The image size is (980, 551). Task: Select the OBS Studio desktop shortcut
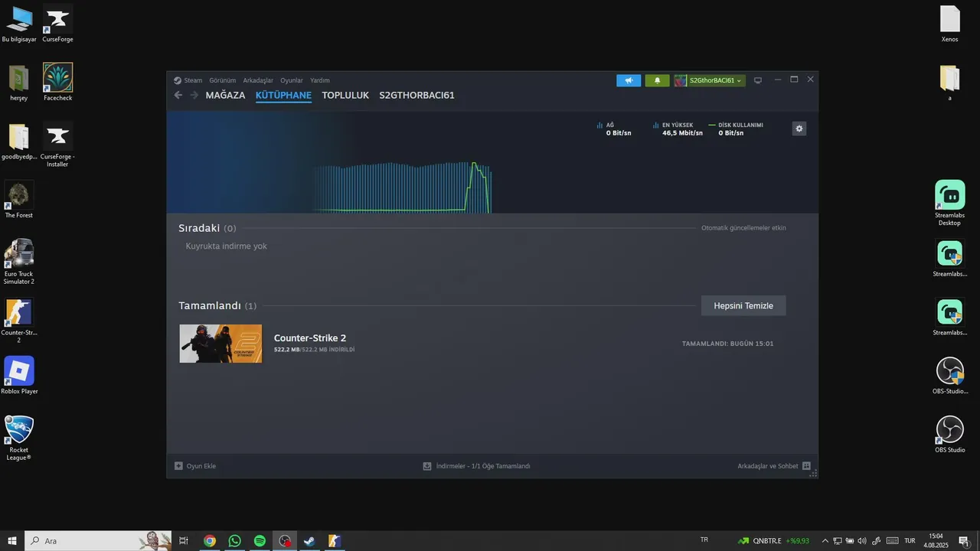(949, 435)
